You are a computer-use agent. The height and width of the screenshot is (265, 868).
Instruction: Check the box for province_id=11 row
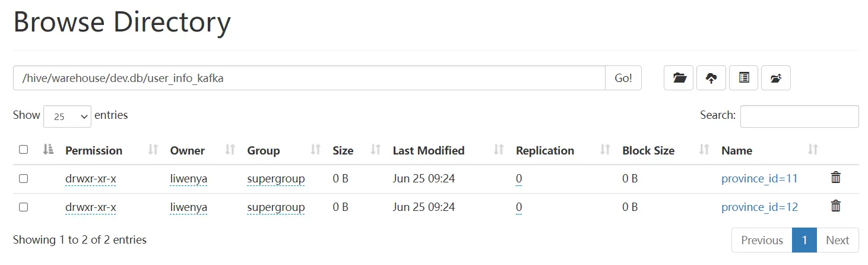(23, 178)
